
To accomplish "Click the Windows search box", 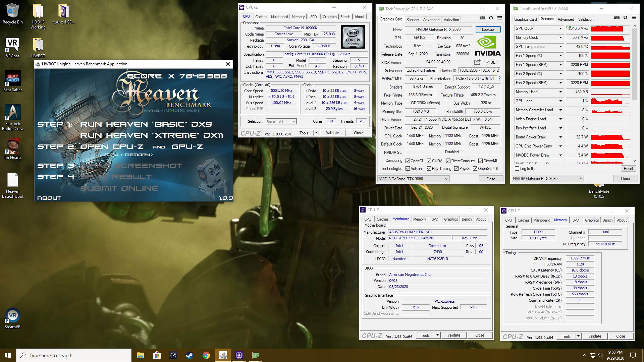I will pyautogui.click(x=74, y=355).
